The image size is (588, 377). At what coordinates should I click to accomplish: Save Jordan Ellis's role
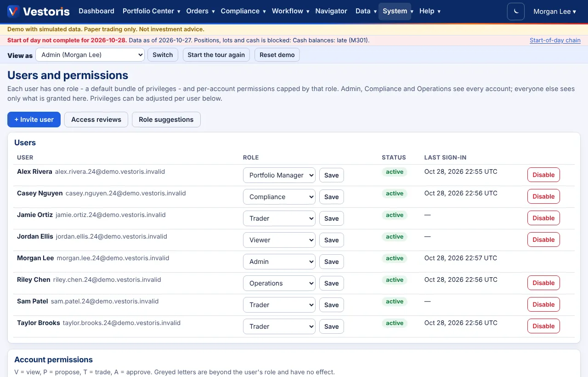click(332, 240)
